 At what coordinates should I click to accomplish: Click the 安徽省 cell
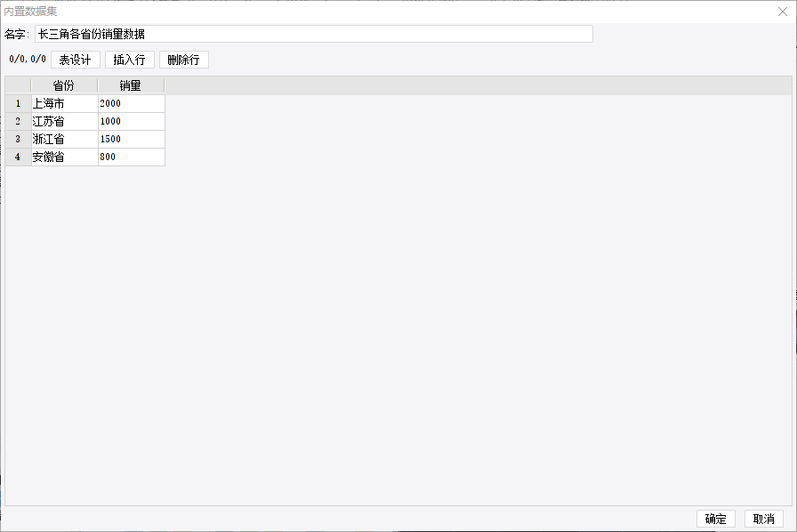pos(65,157)
